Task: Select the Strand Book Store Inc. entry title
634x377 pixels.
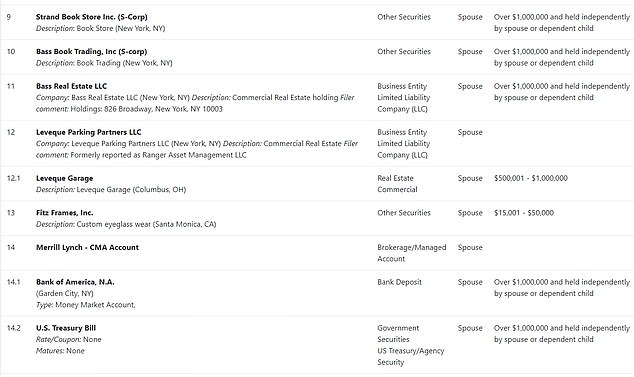Action: [x=91, y=17]
